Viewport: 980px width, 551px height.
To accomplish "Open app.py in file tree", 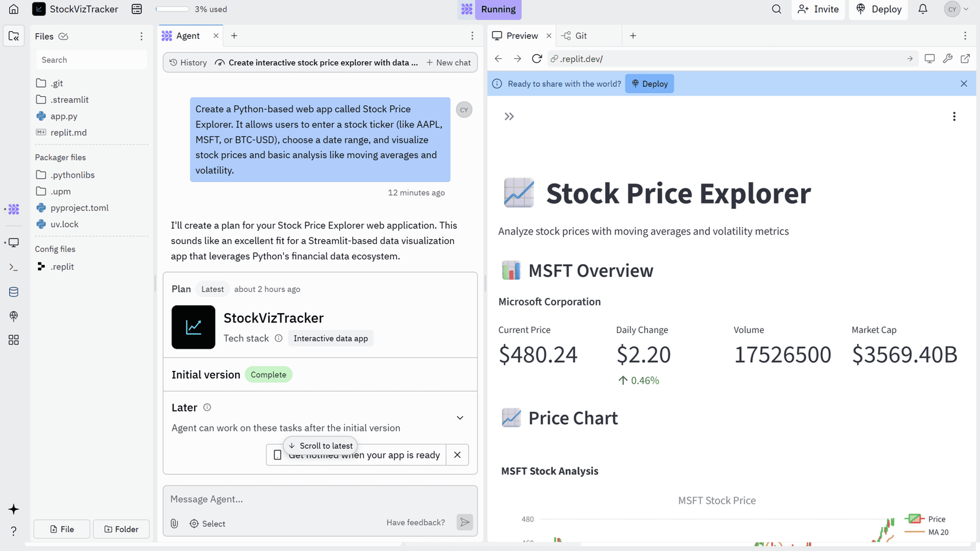I will click(x=64, y=116).
